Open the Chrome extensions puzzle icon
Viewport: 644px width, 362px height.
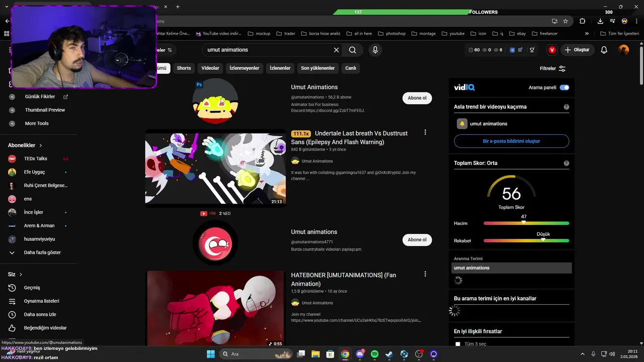(x=583, y=21)
